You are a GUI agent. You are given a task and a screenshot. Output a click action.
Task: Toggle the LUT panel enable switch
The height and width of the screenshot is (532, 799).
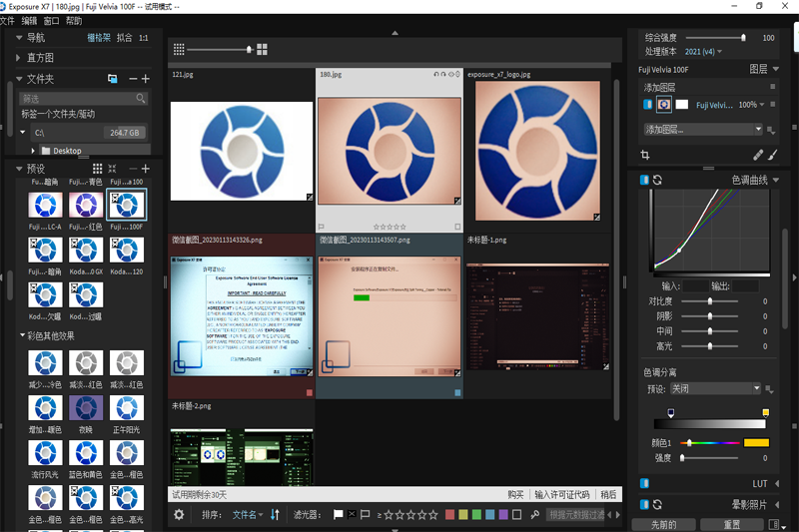pos(644,483)
